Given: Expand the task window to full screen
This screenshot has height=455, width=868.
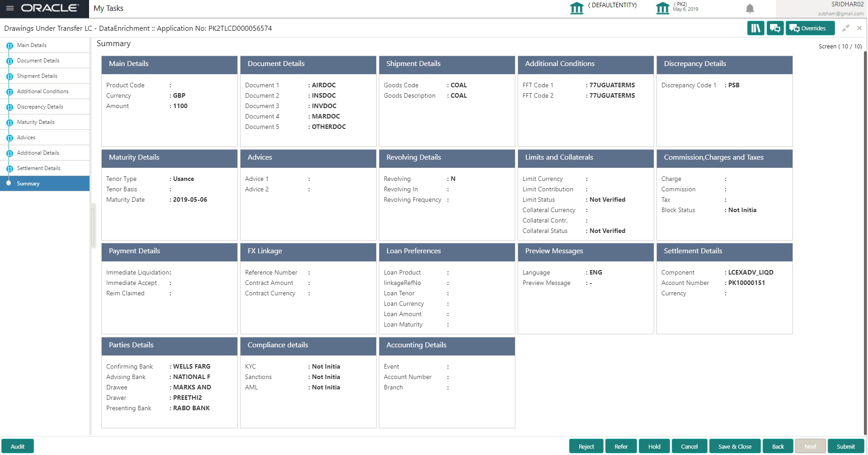Looking at the screenshot, I should [845, 28].
